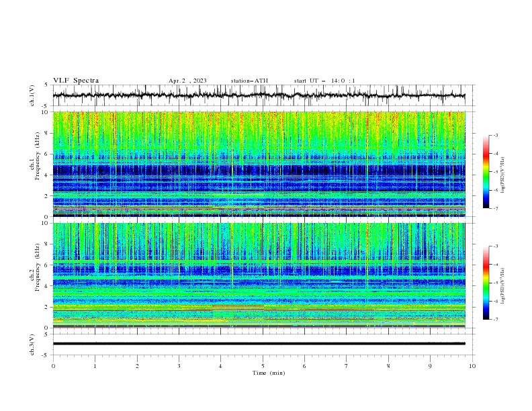Click the "Time (min)" axis label

[x=269, y=373]
